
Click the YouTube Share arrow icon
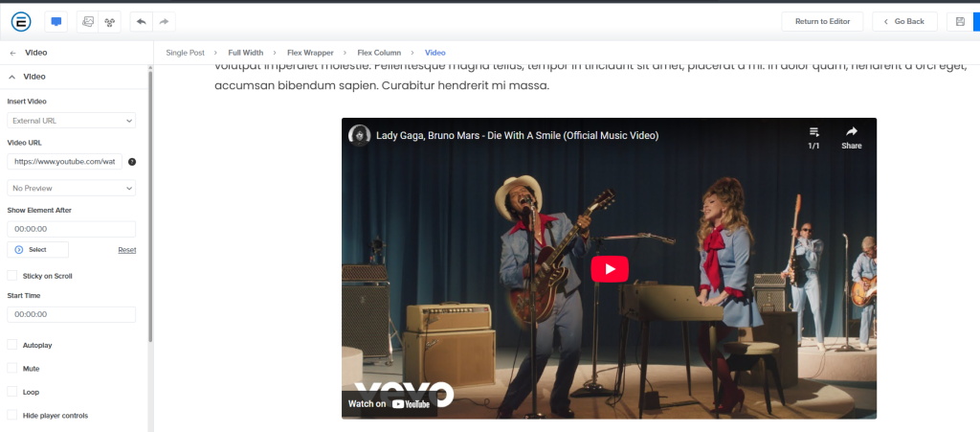click(851, 132)
